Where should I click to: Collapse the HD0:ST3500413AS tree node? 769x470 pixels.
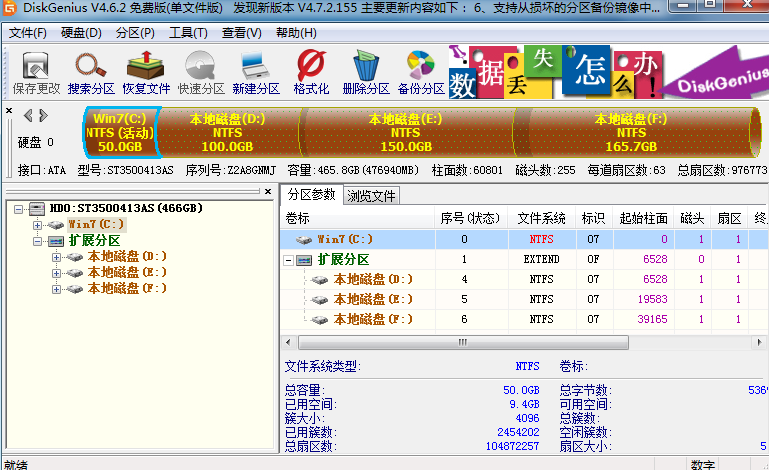pyautogui.click(x=18, y=209)
